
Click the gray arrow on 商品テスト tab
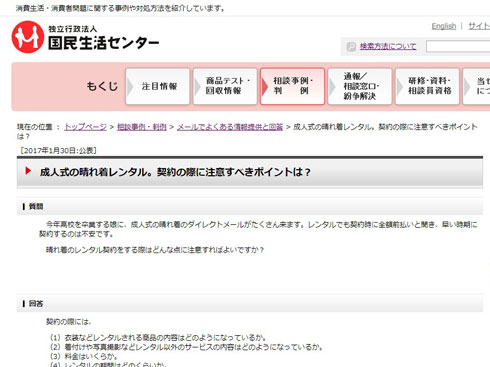coord(198,87)
